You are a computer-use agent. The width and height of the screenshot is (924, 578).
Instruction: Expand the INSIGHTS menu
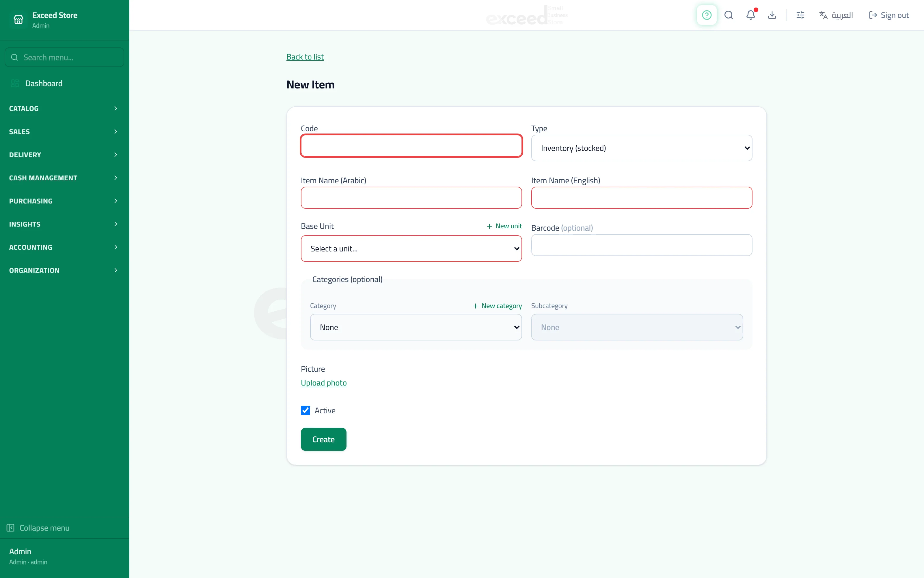[64, 224]
